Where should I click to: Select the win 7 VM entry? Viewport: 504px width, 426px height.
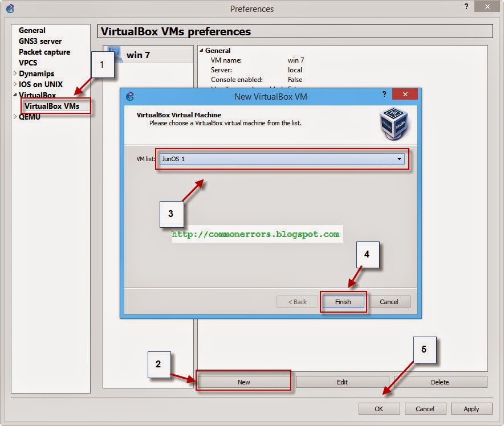(148, 55)
